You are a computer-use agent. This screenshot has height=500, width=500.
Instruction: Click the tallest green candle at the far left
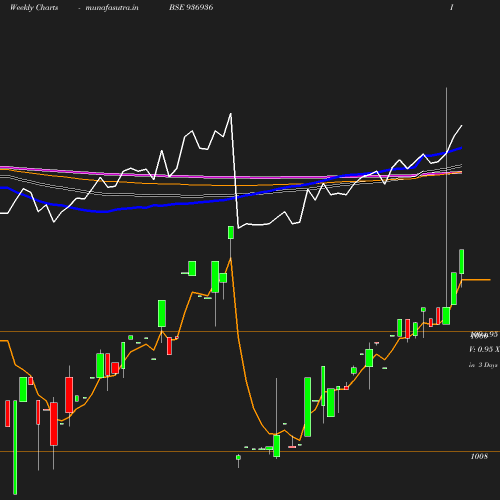click(15, 447)
